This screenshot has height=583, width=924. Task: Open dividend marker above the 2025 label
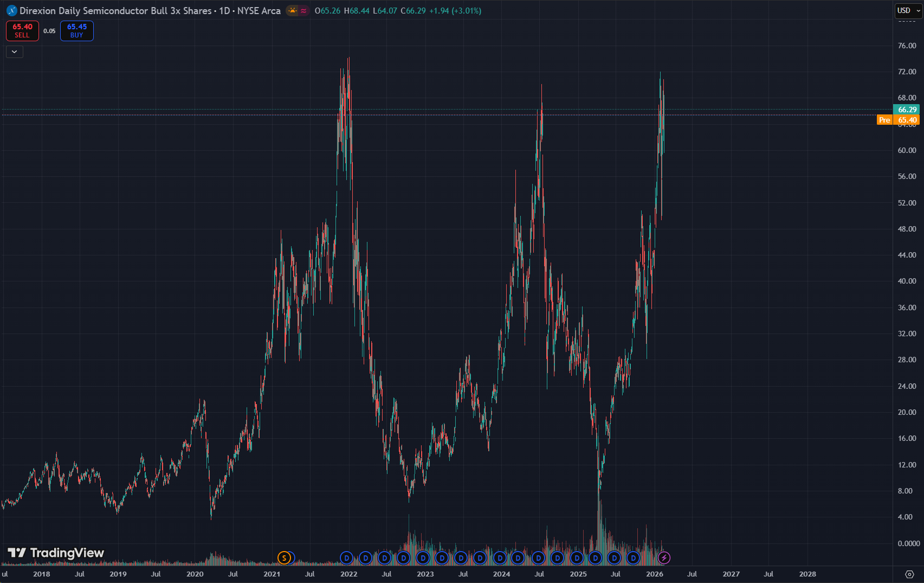tap(577, 558)
